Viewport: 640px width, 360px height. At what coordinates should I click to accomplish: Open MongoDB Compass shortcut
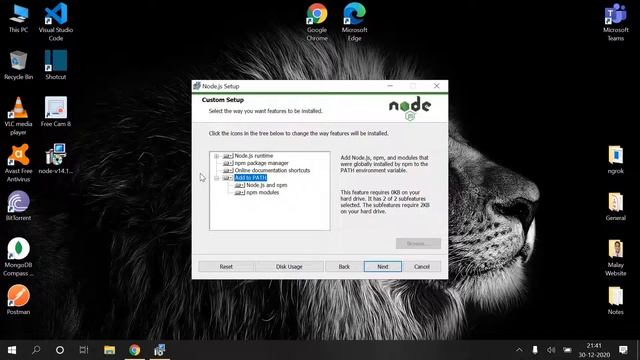coord(18,257)
